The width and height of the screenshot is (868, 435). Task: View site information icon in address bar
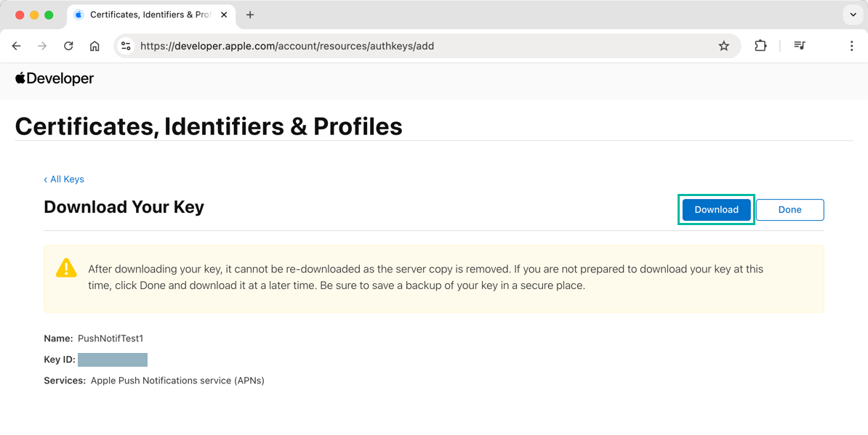[126, 46]
